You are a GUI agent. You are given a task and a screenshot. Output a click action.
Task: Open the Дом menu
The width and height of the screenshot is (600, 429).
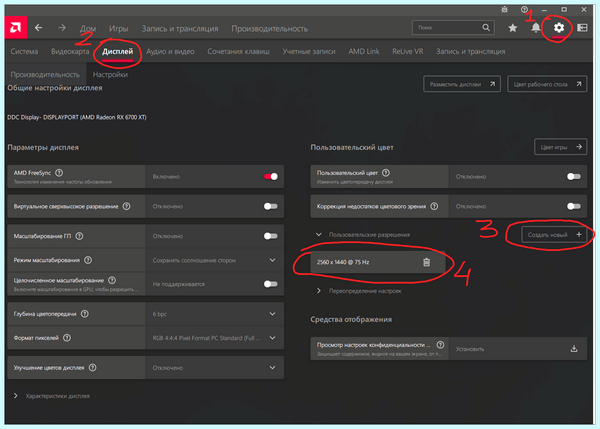(88, 29)
